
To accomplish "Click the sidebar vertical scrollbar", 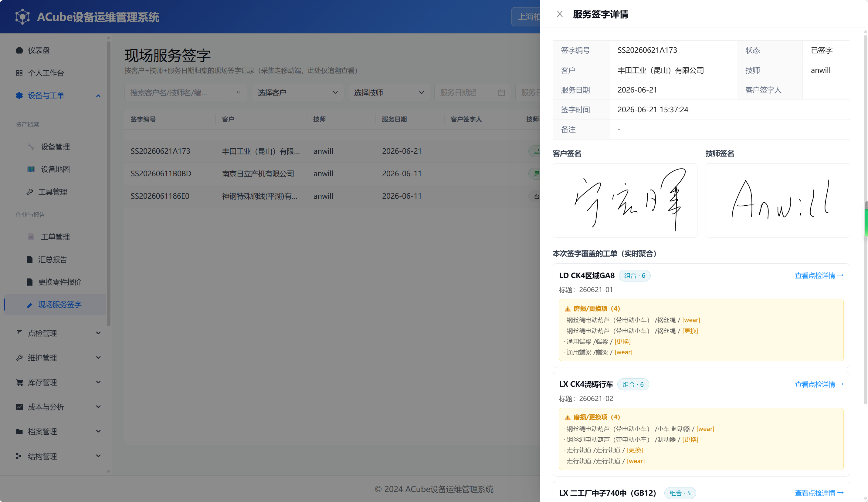I will click(109, 184).
